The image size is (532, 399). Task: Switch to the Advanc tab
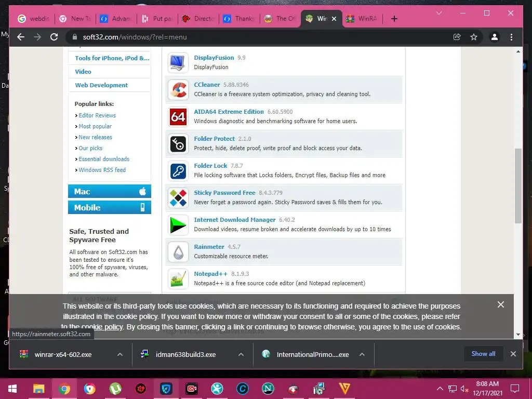116,19
